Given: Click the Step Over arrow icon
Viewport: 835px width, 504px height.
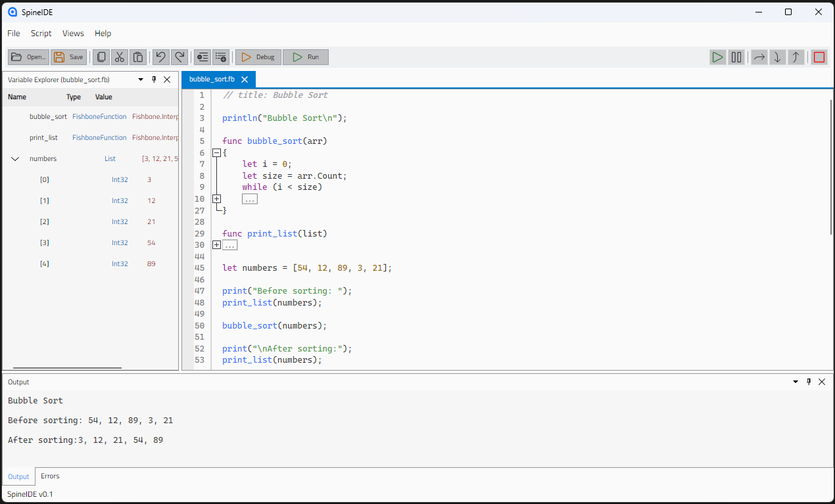Looking at the screenshot, I should (x=759, y=57).
